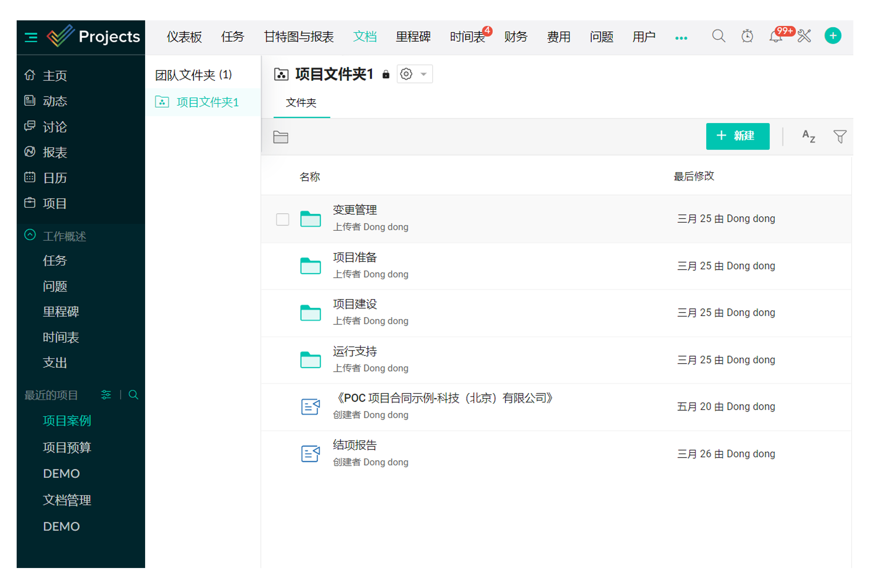Viewport: 870px width, 588px height.
Task: Open notifications bell with 99+ badge
Action: [775, 37]
